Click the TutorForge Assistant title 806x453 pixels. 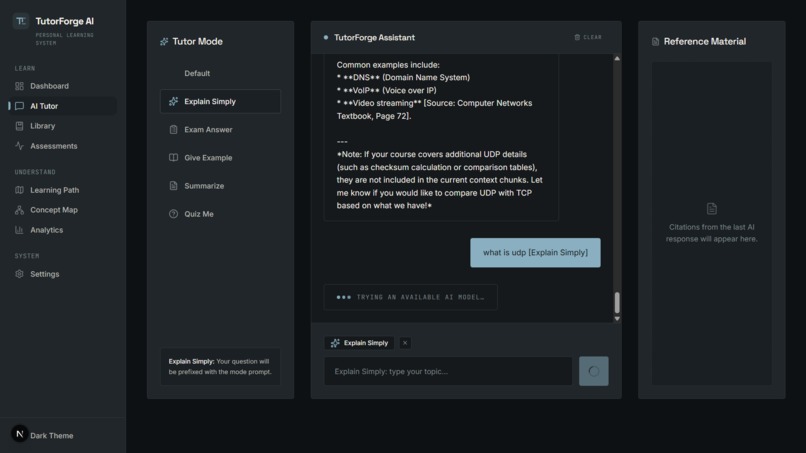point(374,38)
